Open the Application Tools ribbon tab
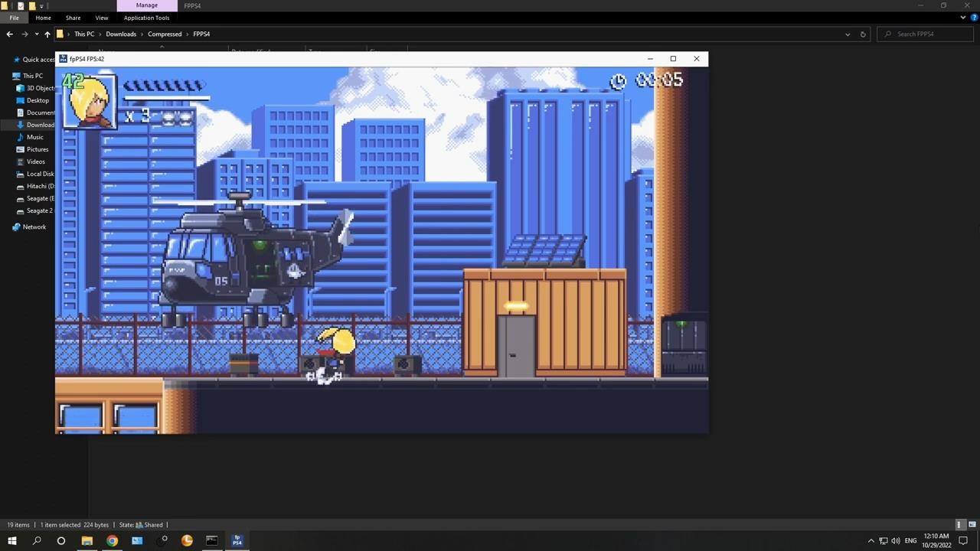 click(x=146, y=18)
